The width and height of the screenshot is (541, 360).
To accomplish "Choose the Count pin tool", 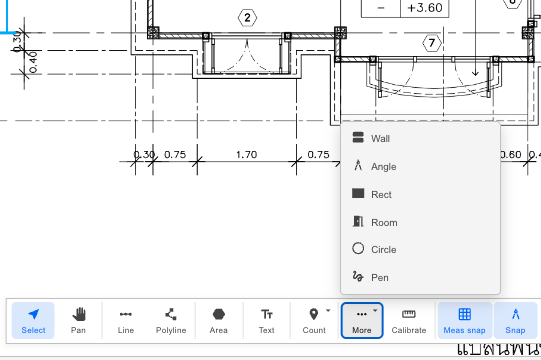I will click(x=314, y=320).
